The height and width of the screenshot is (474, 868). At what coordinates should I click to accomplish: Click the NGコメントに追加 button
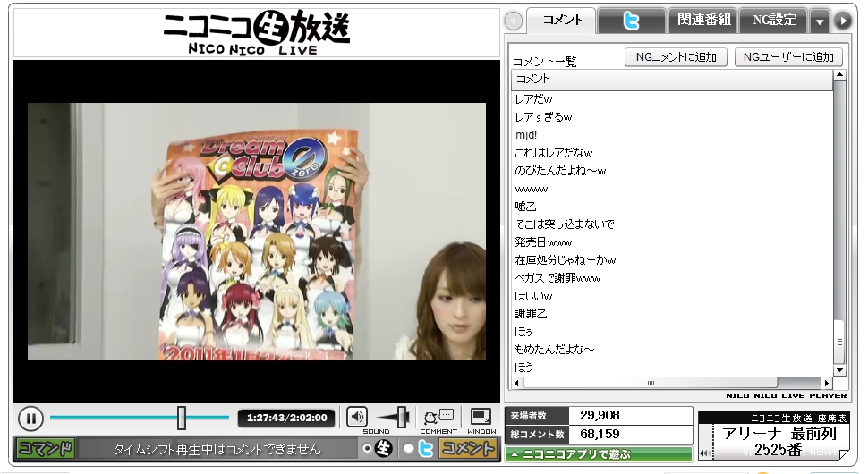[676, 57]
